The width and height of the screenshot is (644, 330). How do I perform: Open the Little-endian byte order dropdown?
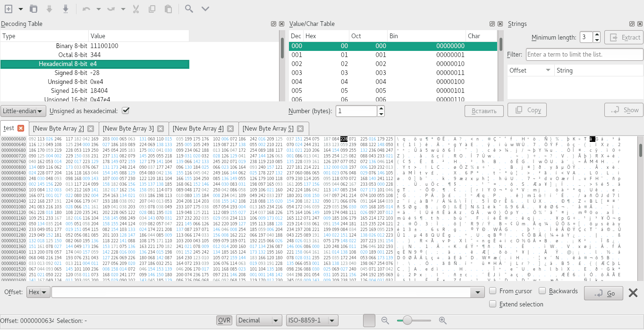tap(24, 111)
